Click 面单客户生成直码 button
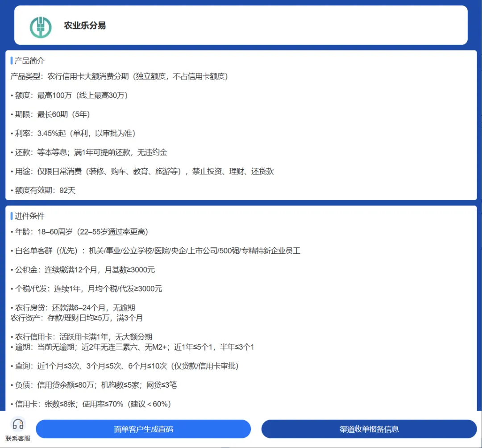This screenshot has width=482, height=448. 143,429
